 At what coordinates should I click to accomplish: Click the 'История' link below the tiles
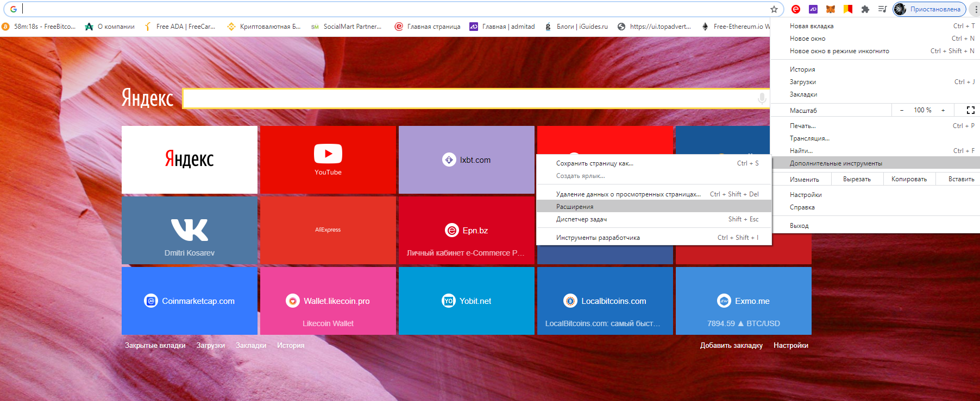pos(291,346)
